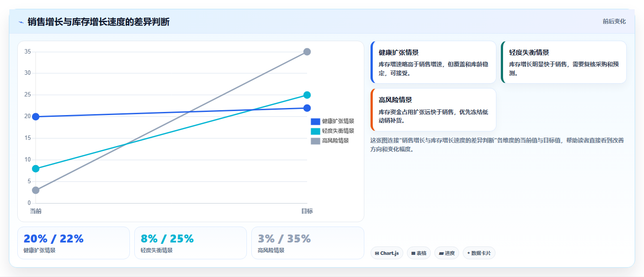Click the gray data point at 35 on 目标
Viewport: 644px width, 277px height.
click(307, 52)
